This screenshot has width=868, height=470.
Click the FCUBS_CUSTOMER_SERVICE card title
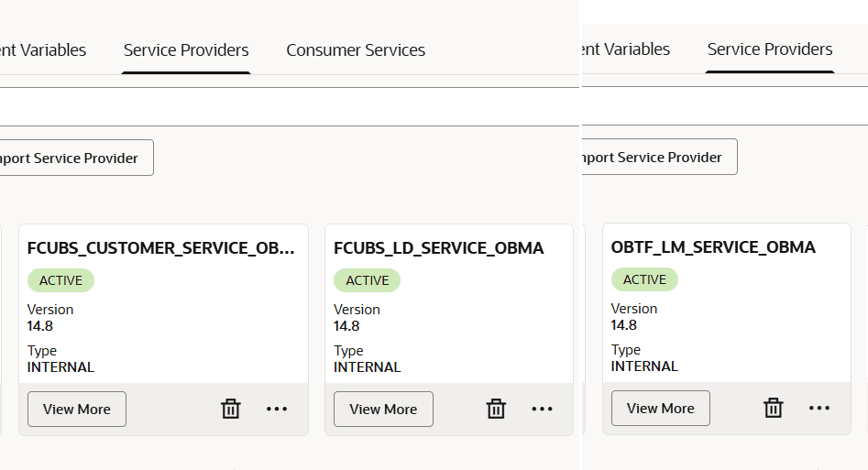pyautogui.click(x=161, y=248)
